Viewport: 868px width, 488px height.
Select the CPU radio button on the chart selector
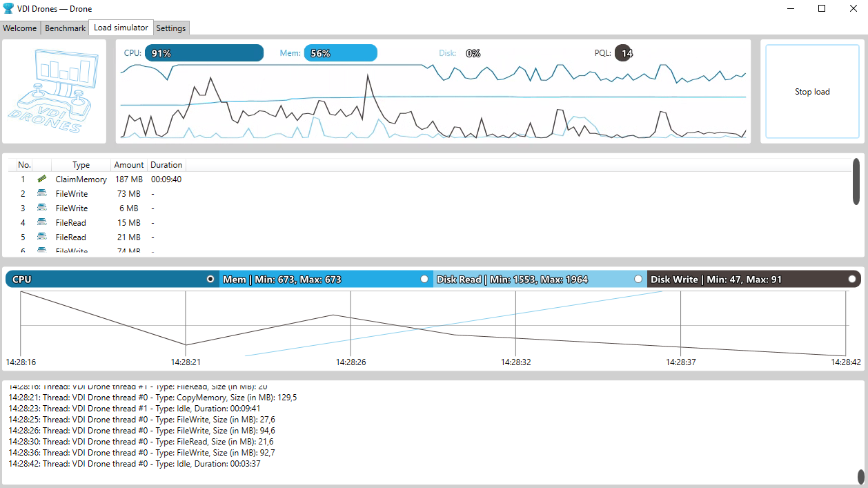pos(210,280)
